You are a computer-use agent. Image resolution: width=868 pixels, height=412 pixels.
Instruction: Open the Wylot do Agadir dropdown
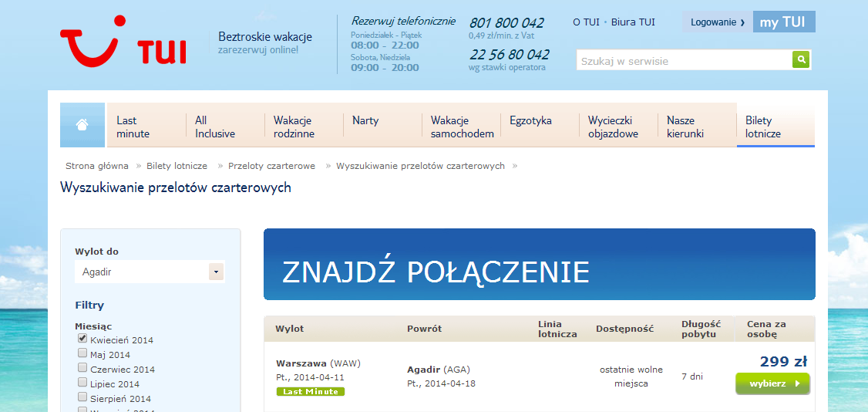[x=150, y=272]
